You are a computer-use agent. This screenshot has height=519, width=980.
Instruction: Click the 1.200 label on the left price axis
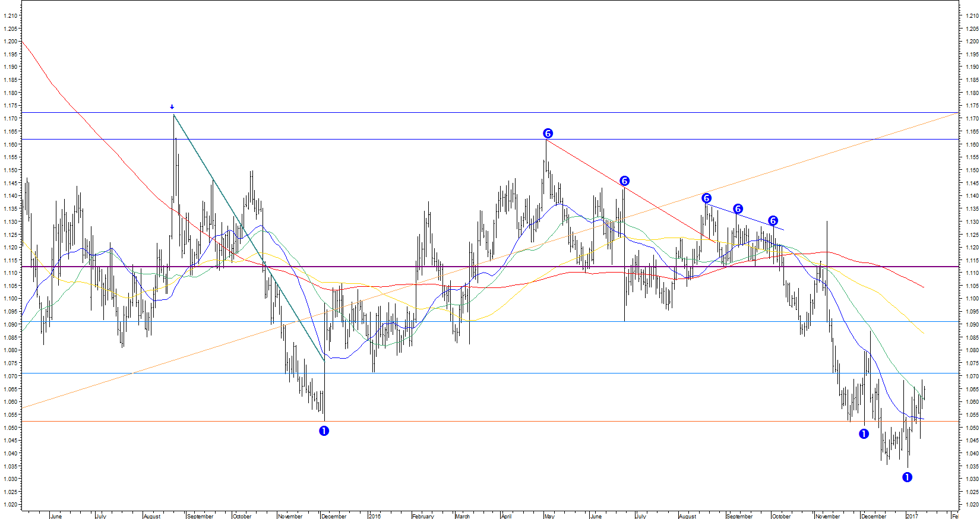coord(10,42)
